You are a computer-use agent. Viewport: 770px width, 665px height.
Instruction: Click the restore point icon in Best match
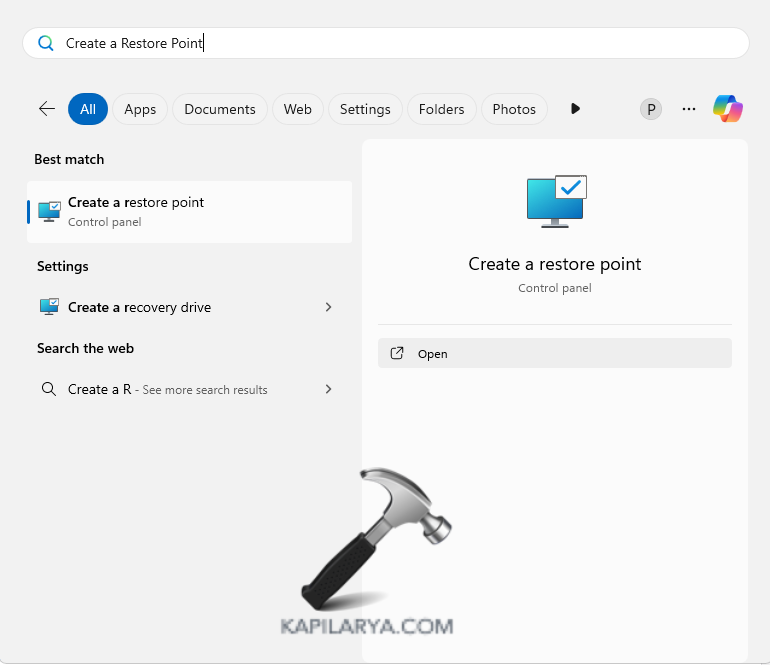coord(49,211)
